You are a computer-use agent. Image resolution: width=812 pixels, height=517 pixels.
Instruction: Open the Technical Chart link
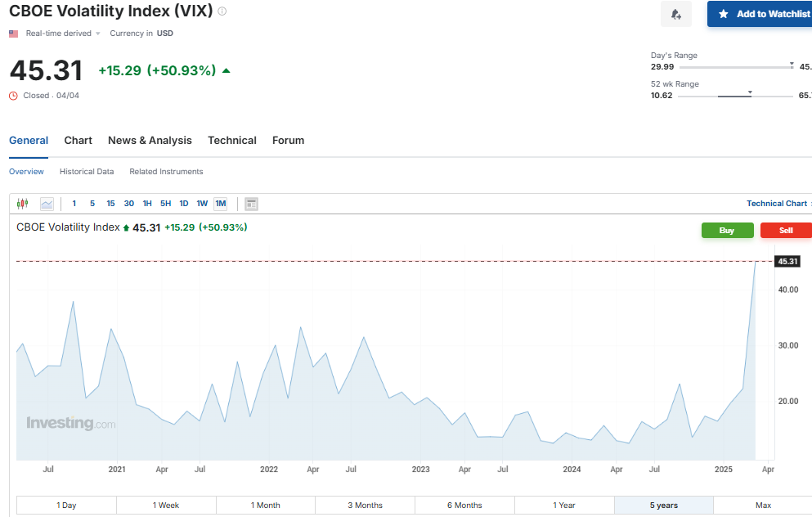[x=776, y=204]
